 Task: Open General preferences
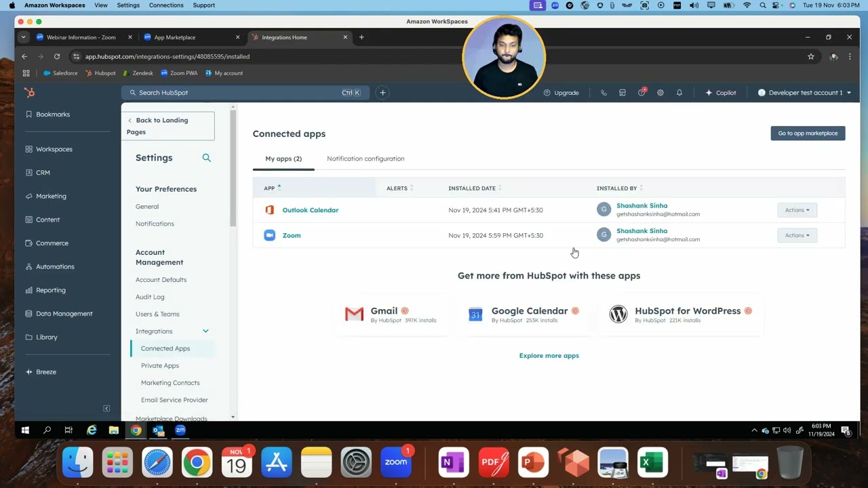(x=147, y=207)
